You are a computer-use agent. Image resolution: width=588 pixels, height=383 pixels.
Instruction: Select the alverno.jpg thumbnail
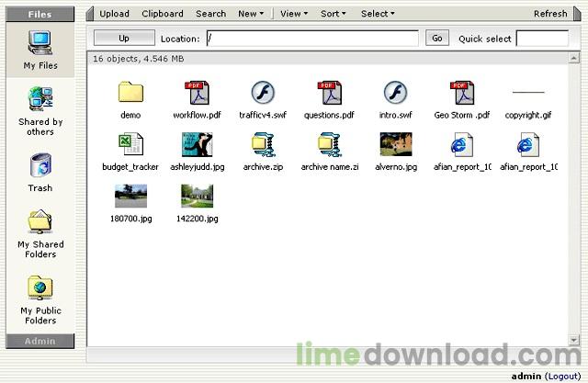tap(396, 144)
